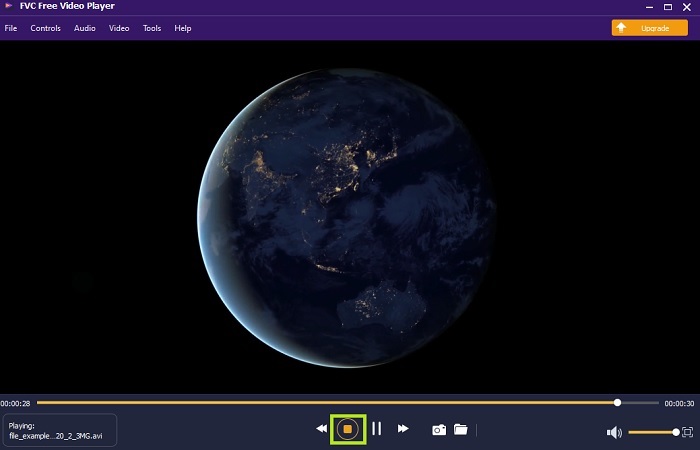700x450 pixels.
Task: Open the snapshot folder icon
Action: click(461, 429)
